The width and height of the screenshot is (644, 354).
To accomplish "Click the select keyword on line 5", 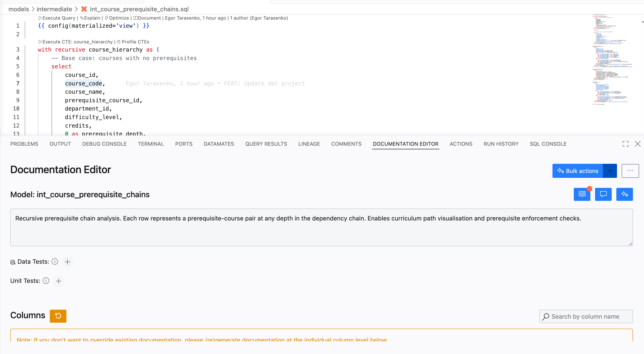I will click(62, 66).
